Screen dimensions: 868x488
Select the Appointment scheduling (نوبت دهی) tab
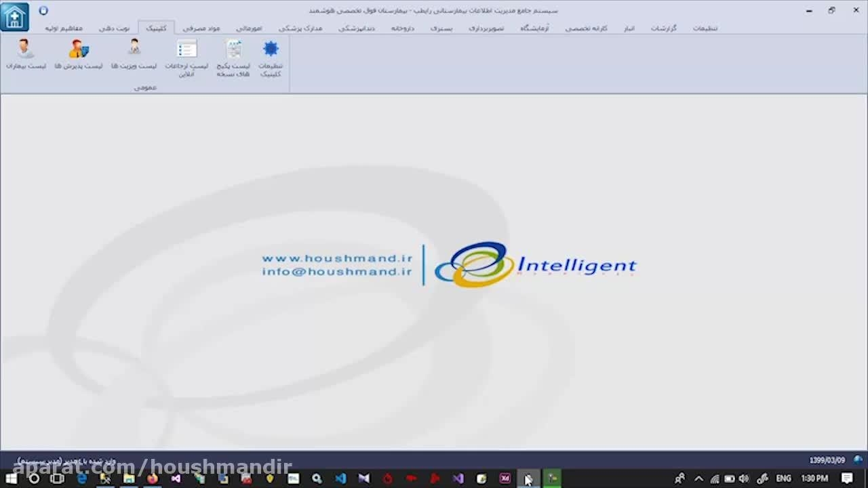tap(114, 28)
